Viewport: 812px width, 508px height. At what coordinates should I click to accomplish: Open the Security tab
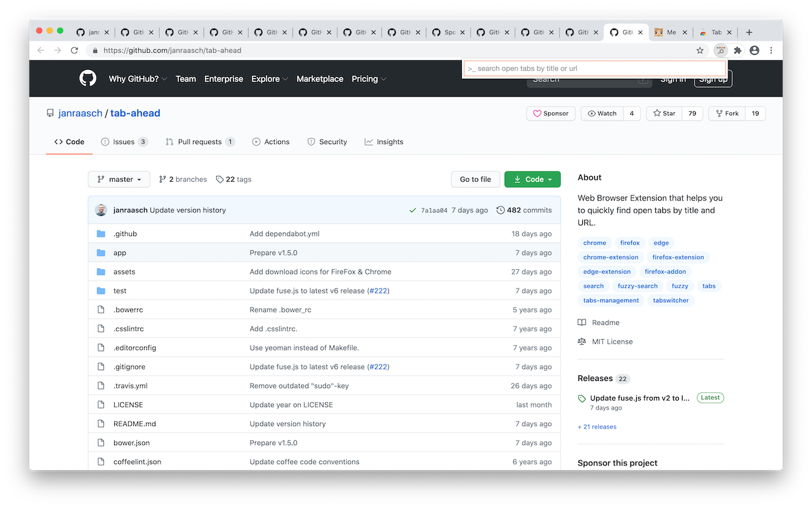pyautogui.click(x=327, y=142)
